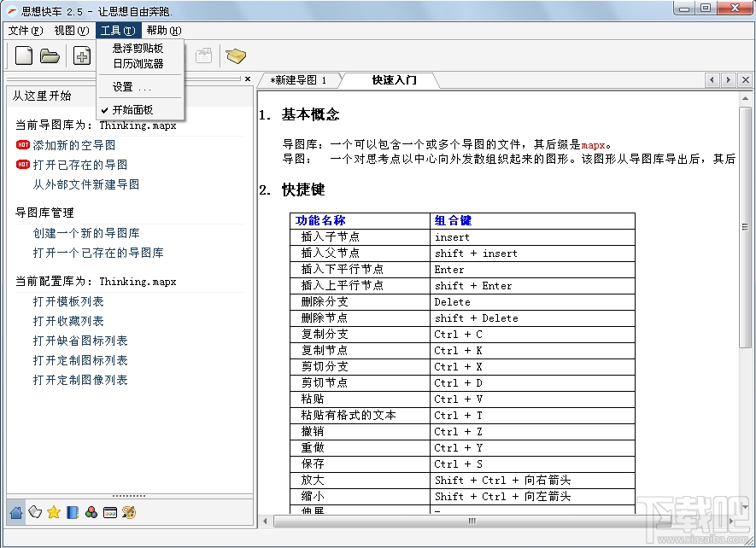Select the home icon in bottom panel bar
This screenshot has width=756, height=548.
click(16, 512)
